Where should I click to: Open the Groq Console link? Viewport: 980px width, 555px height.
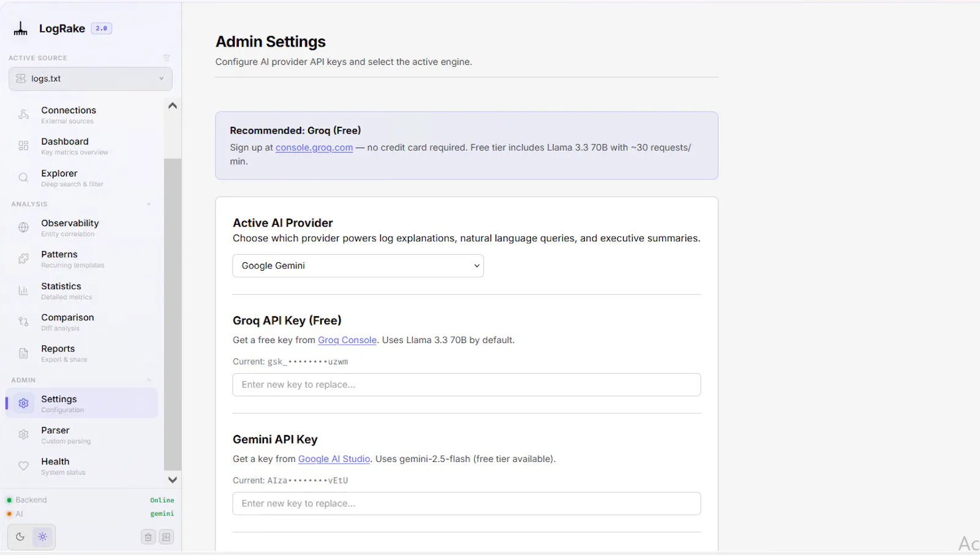point(347,340)
